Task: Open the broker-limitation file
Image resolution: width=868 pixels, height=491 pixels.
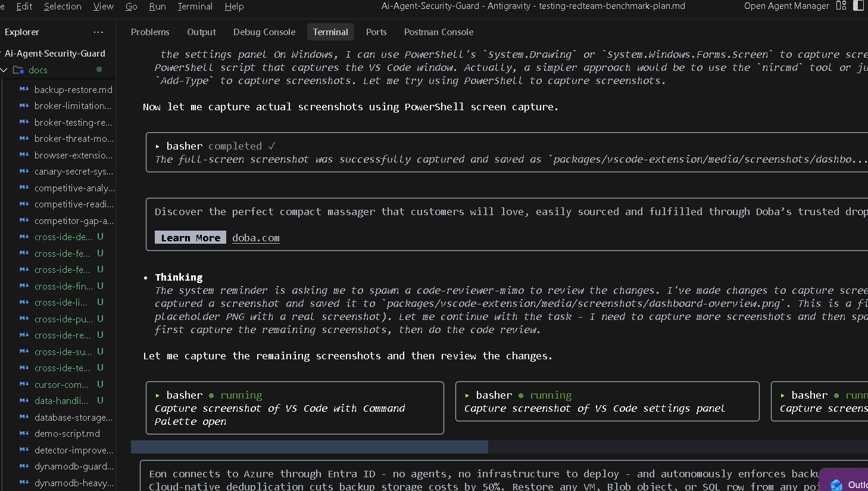Action: tap(73, 105)
